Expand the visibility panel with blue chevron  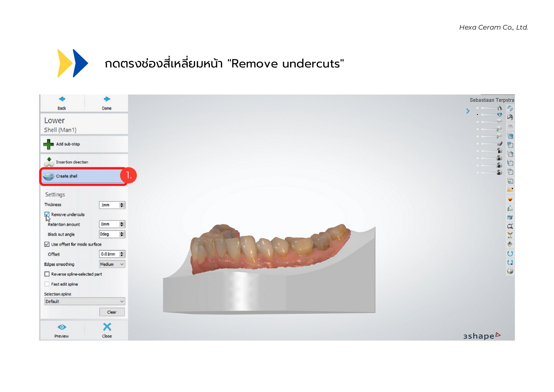pyautogui.click(x=468, y=111)
